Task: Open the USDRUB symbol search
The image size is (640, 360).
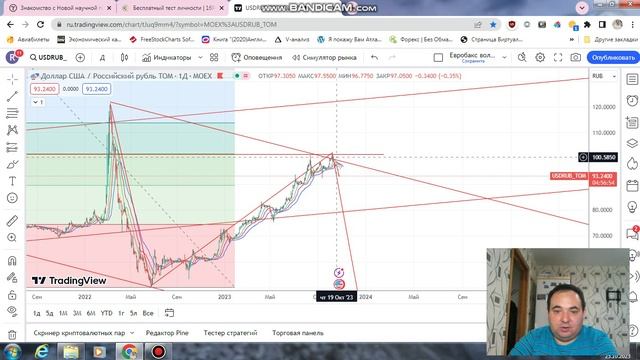Action: click(x=48, y=58)
